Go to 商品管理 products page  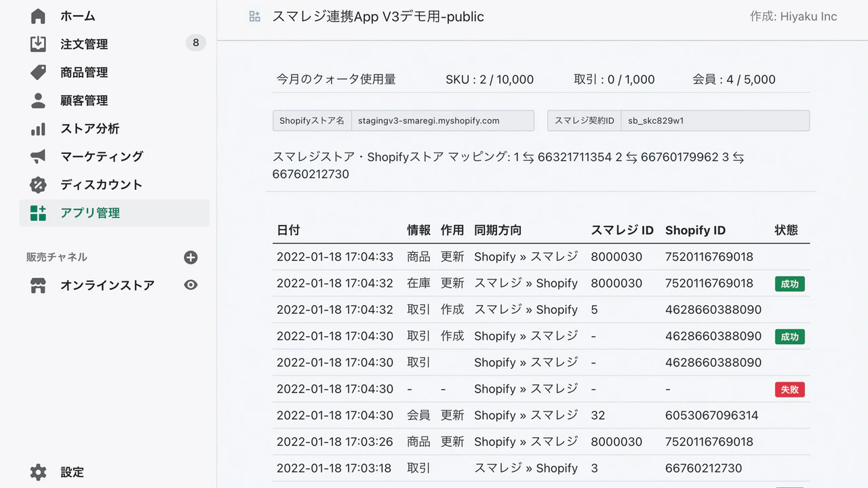pos(84,73)
